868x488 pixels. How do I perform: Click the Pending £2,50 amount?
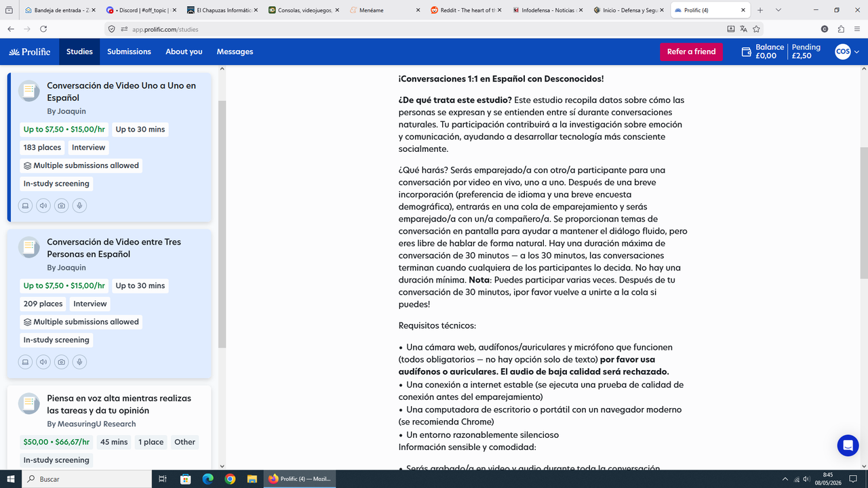[806, 52]
